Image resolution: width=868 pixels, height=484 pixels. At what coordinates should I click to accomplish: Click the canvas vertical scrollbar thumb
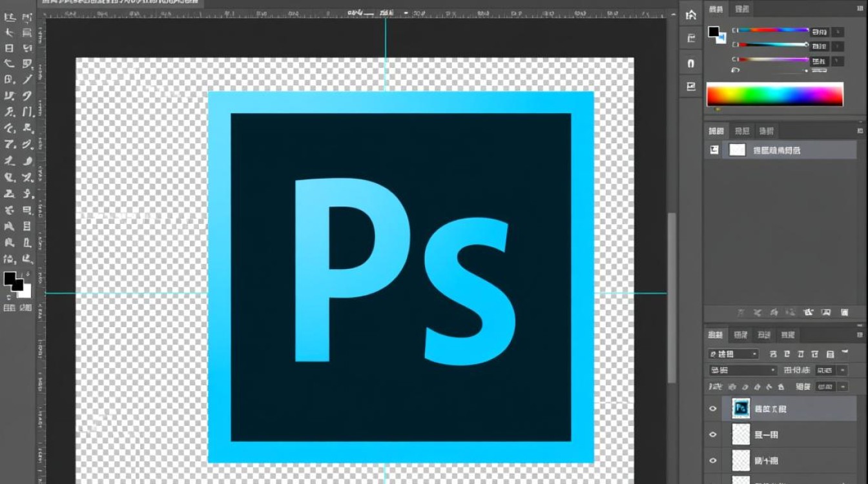[x=672, y=297]
